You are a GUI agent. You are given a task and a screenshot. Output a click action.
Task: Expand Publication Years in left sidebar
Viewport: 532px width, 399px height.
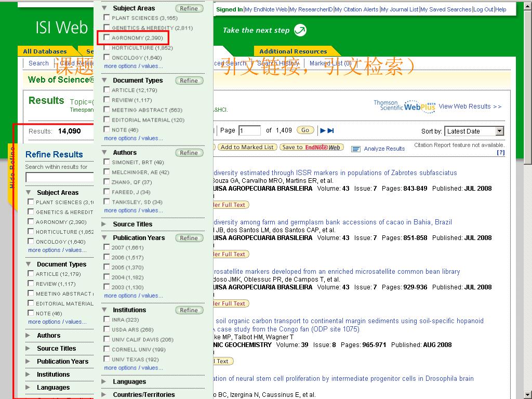tap(28, 362)
